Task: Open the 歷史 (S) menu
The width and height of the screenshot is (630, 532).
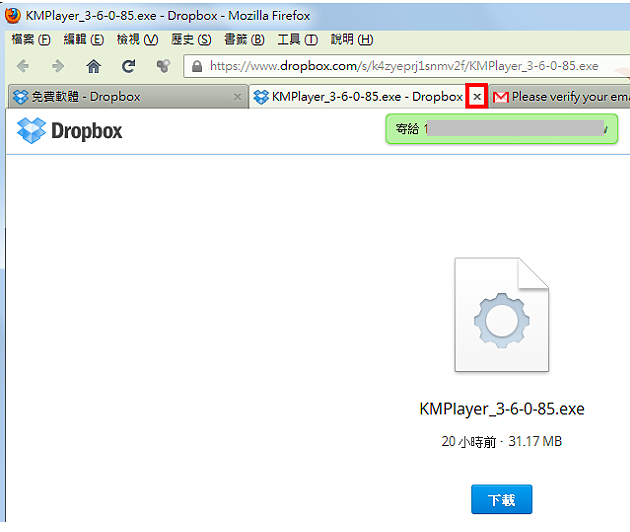Action: click(191, 39)
